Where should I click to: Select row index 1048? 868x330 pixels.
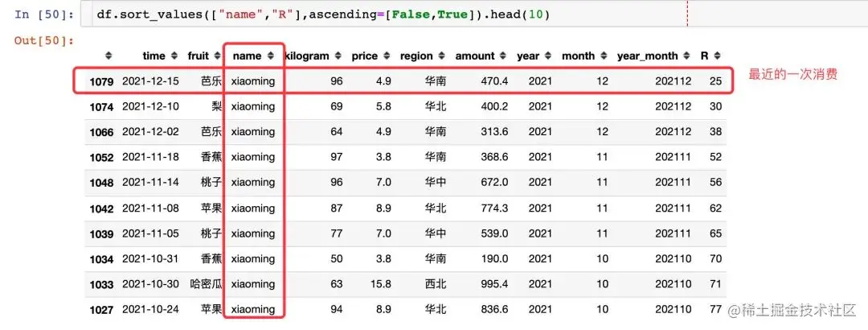pyautogui.click(x=102, y=183)
